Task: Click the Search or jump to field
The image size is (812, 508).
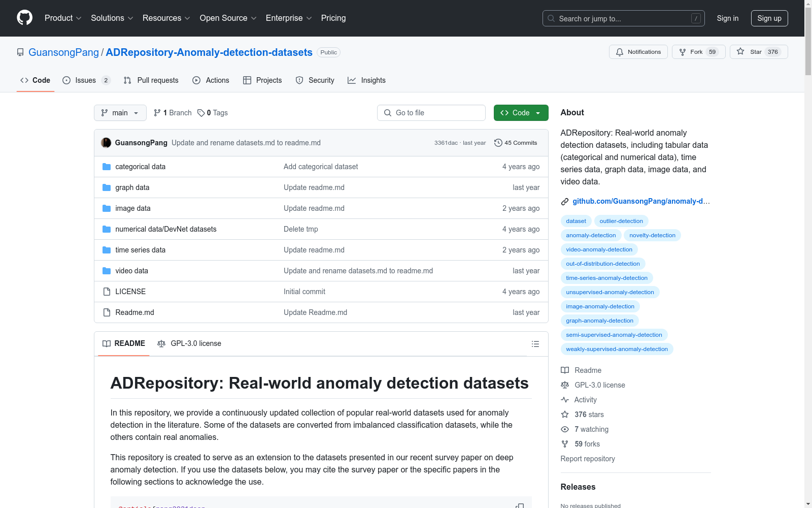Action: coord(624,18)
